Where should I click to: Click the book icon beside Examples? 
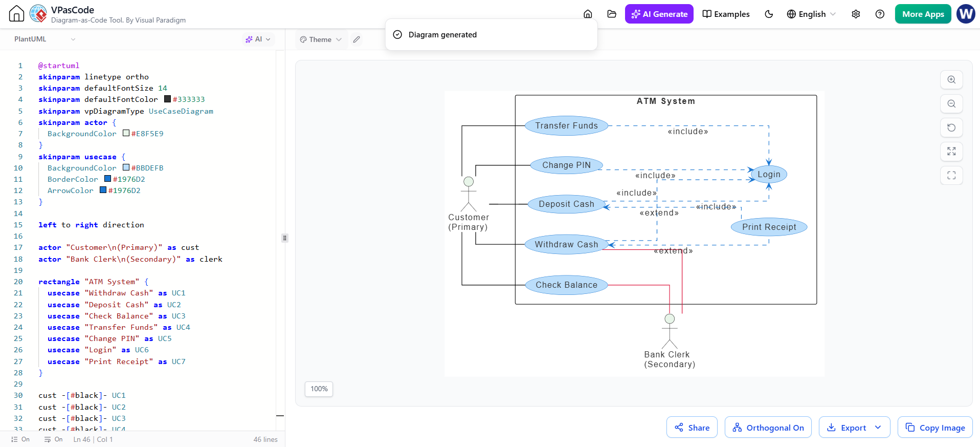tap(707, 14)
